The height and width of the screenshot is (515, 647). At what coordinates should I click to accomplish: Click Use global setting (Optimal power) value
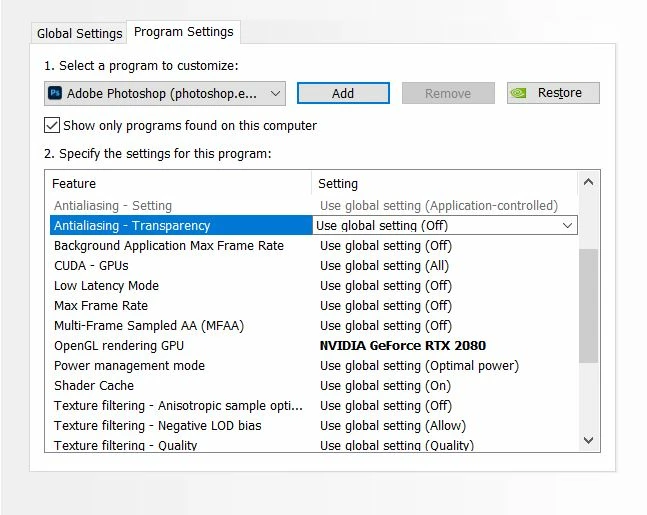(x=419, y=366)
